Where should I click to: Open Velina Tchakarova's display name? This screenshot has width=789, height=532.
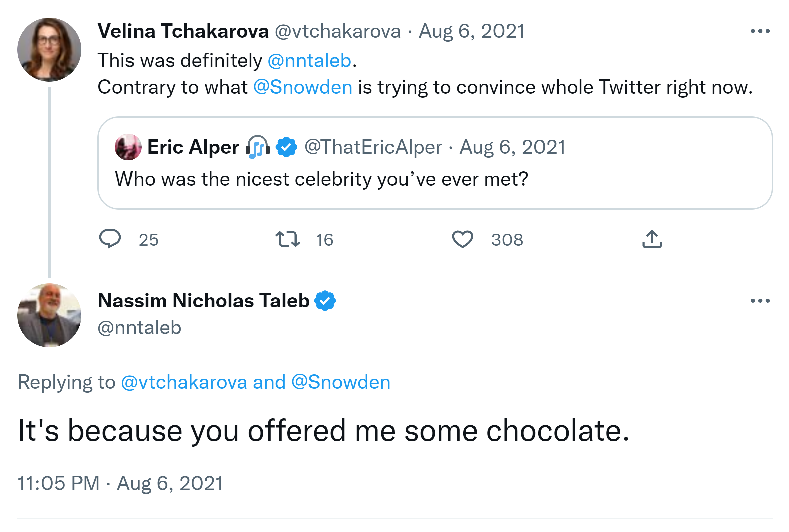pos(183,31)
